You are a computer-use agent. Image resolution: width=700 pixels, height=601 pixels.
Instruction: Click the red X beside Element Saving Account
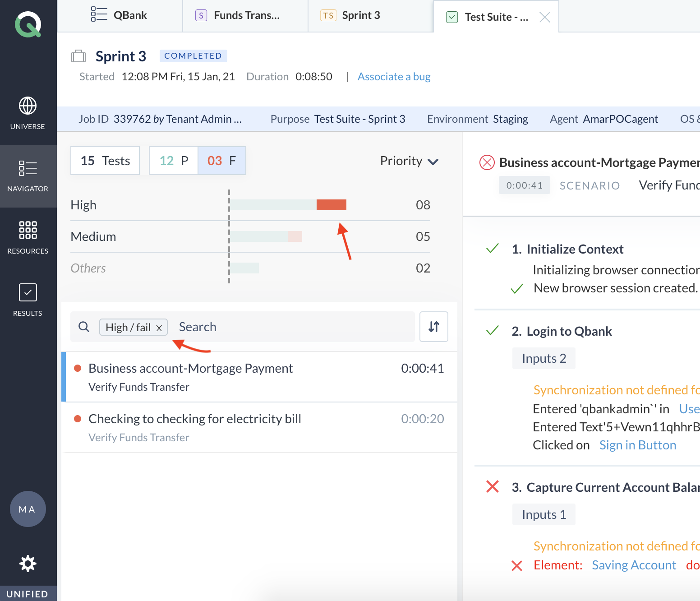coord(517,566)
